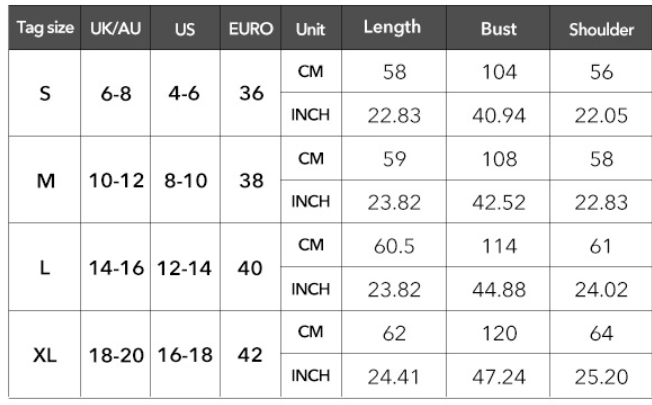This screenshot has width=652, height=405.
Task: Select the shoulder value 25.20
Action: [601, 376]
